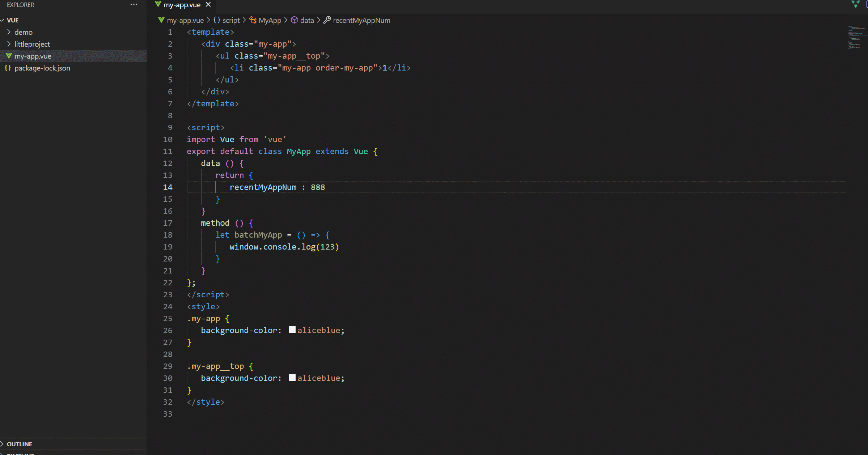The width and height of the screenshot is (868, 455).
Task: Click the braces icon before script breadcrumb
Action: tap(217, 20)
